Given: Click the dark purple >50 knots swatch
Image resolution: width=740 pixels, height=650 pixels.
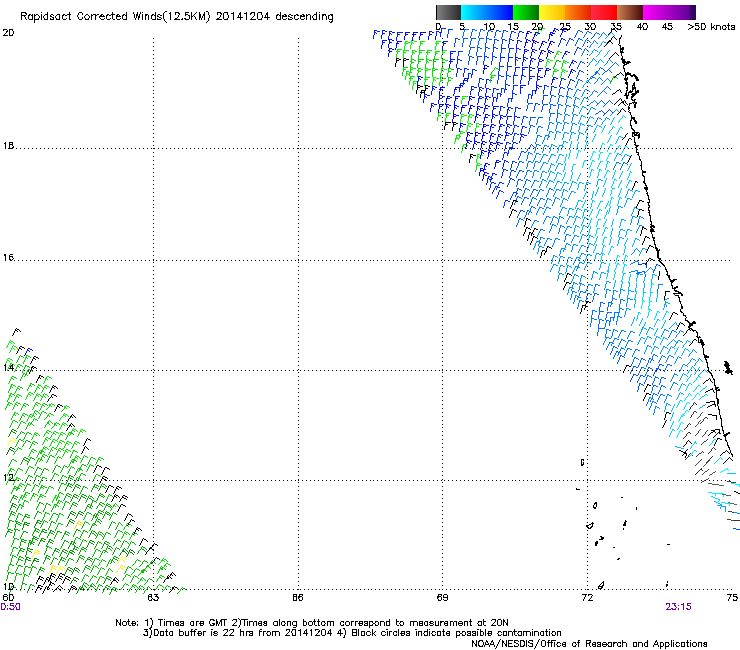Looking at the screenshot, I should click(692, 12).
